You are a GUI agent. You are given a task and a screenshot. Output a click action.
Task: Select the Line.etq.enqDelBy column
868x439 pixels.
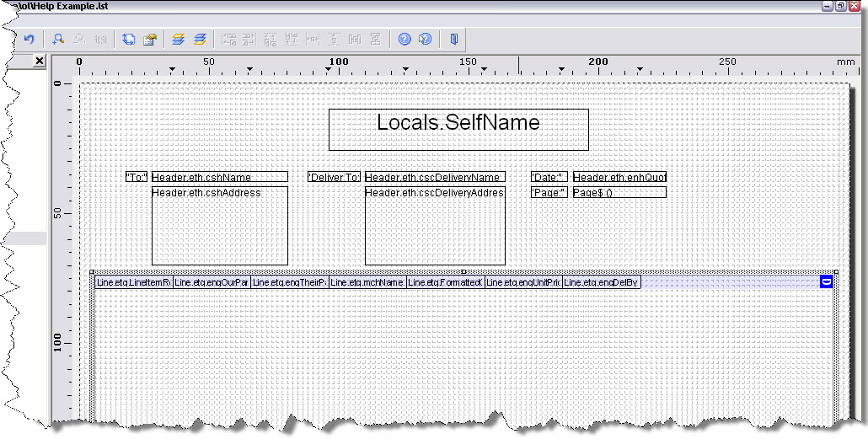pyautogui.click(x=603, y=282)
